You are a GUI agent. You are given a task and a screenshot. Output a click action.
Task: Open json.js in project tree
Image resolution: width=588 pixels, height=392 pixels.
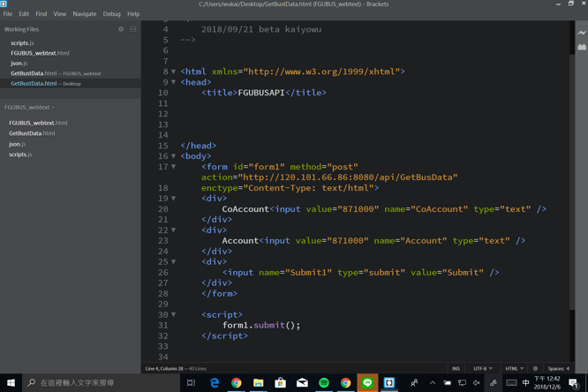coord(18,144)
